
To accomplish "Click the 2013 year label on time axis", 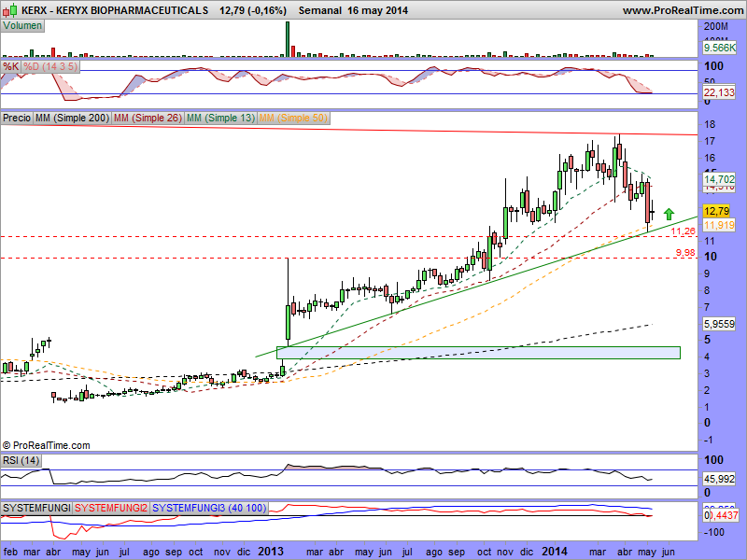I will [x=271, y=552].
